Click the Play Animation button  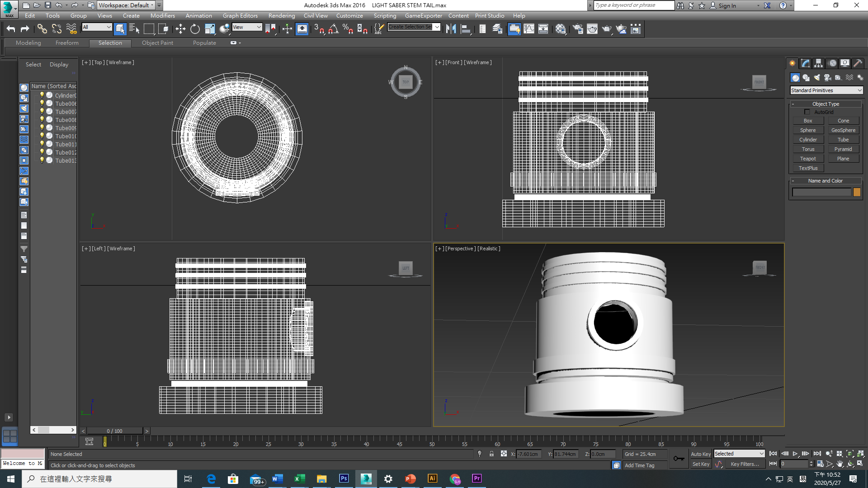pos(795,454)
